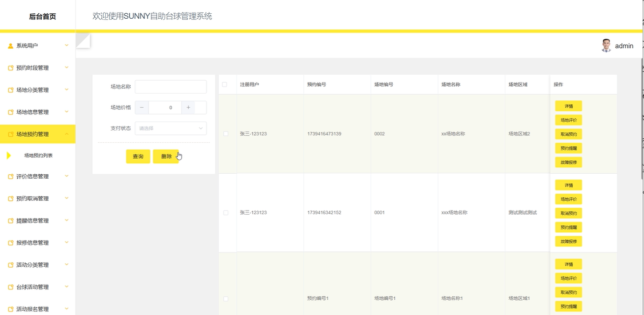This screenshot has height=315, width=644.
Task: Go to 后台首页
Action: [42, 16]
